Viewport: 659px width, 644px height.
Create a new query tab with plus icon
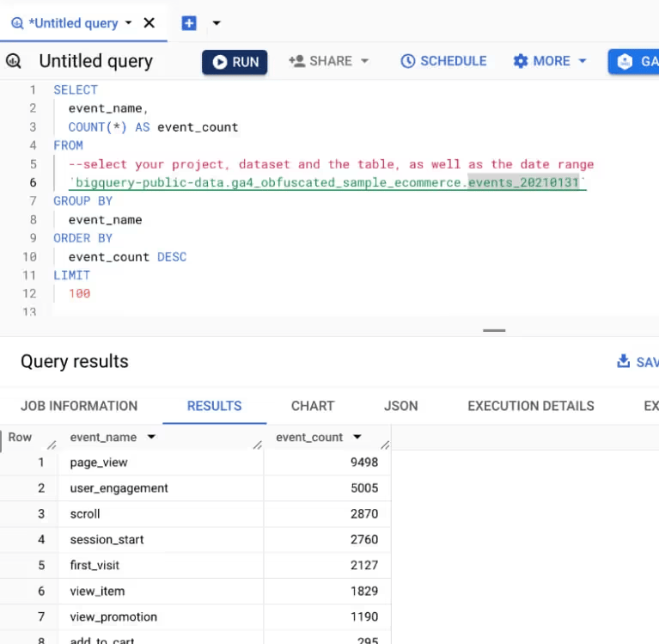tap(189, 23)
